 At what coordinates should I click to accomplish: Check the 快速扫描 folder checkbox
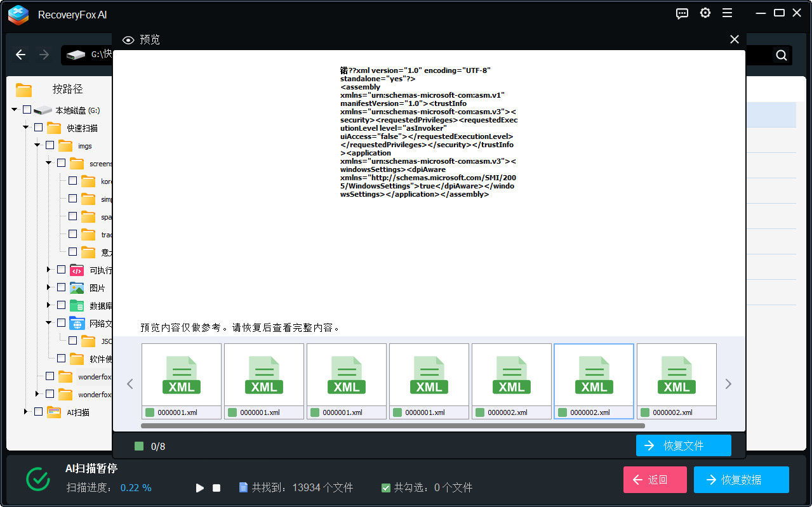[38, 128]
